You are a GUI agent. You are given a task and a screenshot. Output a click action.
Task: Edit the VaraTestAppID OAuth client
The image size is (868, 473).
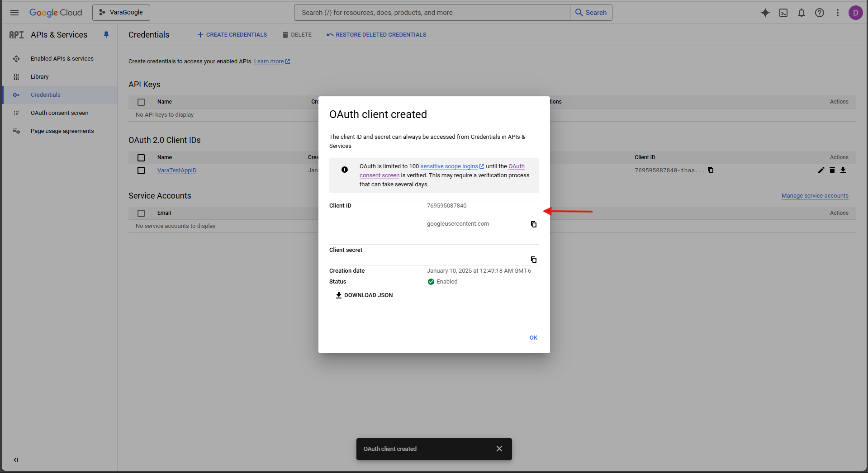(821, 170)
